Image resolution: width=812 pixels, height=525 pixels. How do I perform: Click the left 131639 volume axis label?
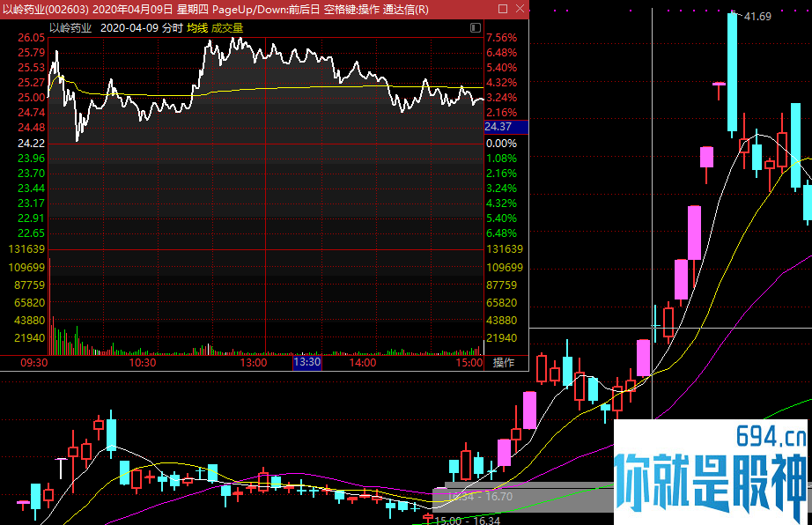coord(27,249)
